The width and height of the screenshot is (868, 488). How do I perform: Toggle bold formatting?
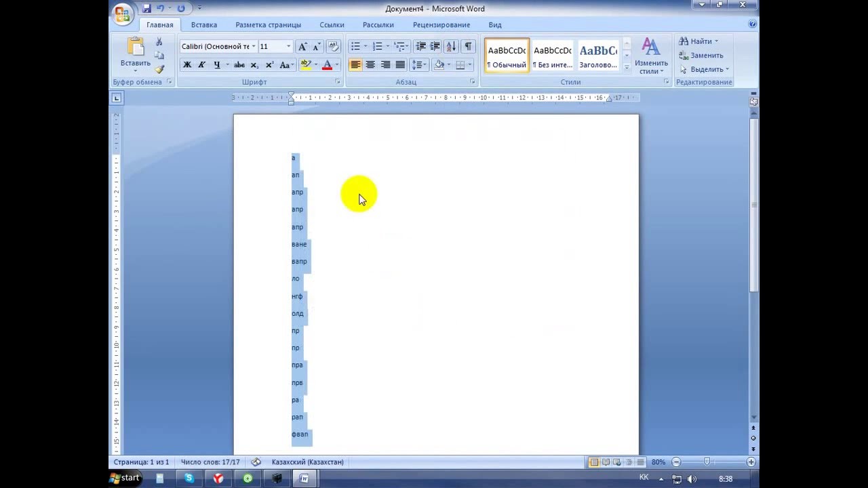click(187, 65)
